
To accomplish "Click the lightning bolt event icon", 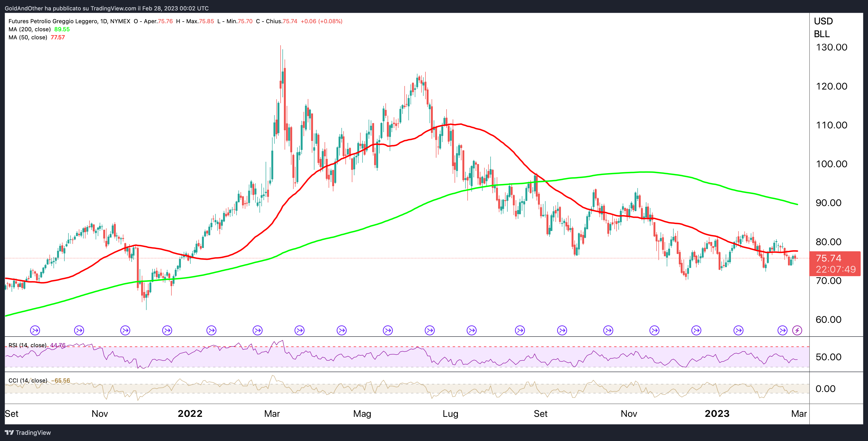I will [797, 330].
